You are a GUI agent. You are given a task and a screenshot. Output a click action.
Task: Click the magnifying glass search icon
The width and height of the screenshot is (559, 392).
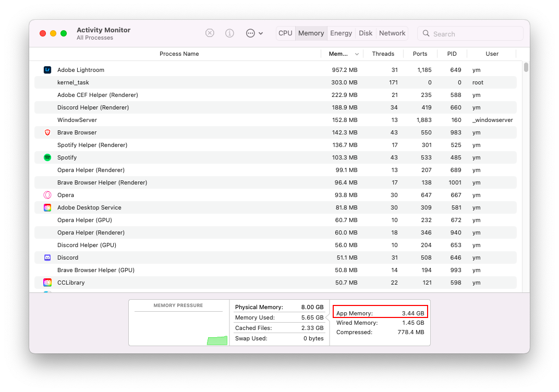click(426, 33)
